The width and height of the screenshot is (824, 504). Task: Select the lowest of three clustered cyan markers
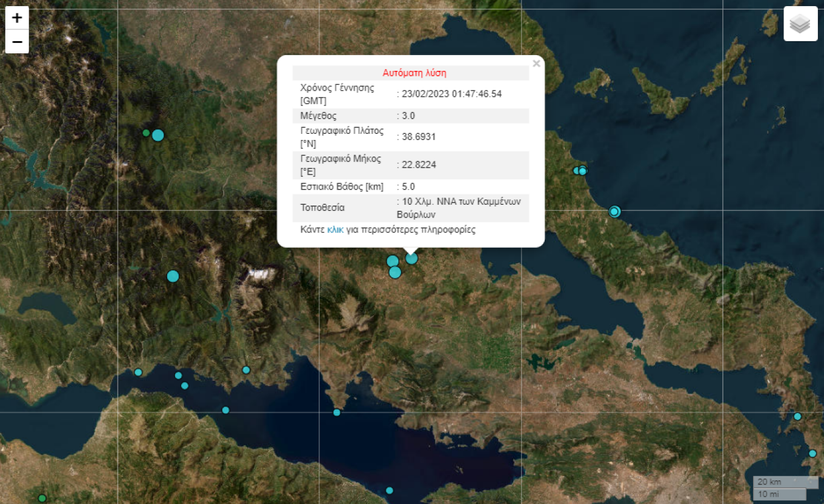[x=395, y=273]
